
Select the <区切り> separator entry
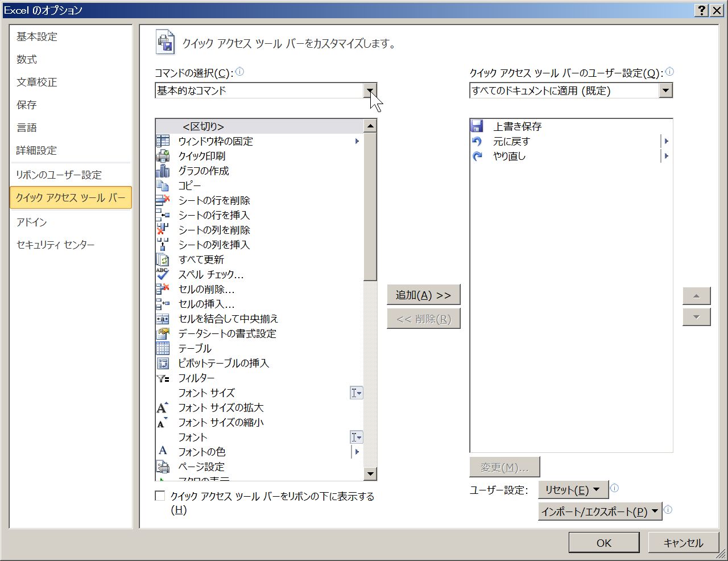coord(259,126)
